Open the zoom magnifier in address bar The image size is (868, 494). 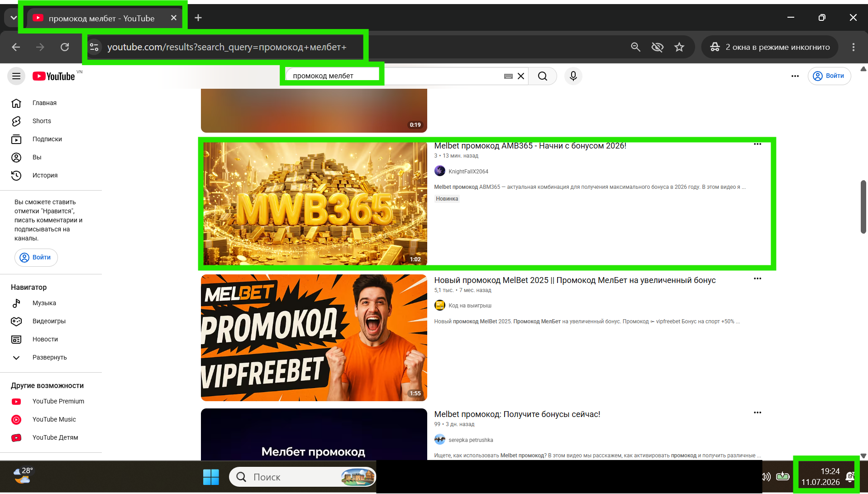(635, 47)
